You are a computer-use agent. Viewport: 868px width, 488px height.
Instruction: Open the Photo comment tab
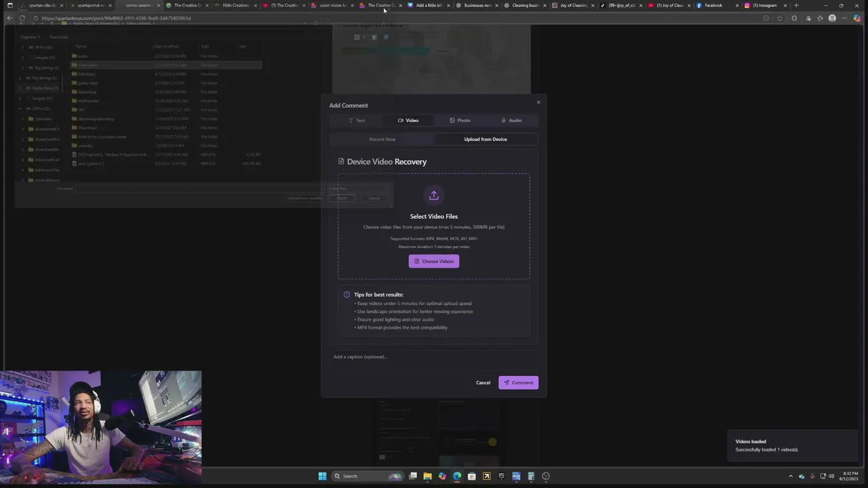tap(460, 121)
